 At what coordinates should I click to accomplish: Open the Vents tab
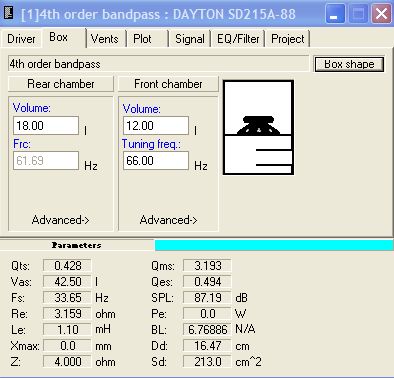[x=104, y=39]
